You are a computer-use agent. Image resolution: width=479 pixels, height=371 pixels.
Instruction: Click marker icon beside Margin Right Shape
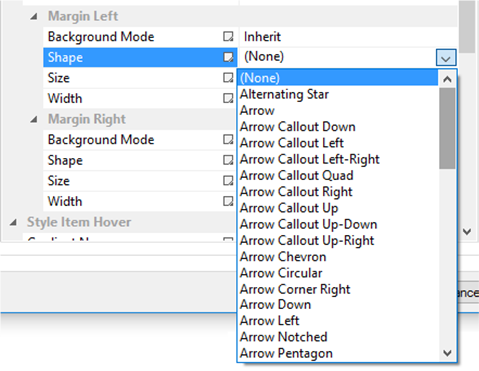(x=228, y=160)
